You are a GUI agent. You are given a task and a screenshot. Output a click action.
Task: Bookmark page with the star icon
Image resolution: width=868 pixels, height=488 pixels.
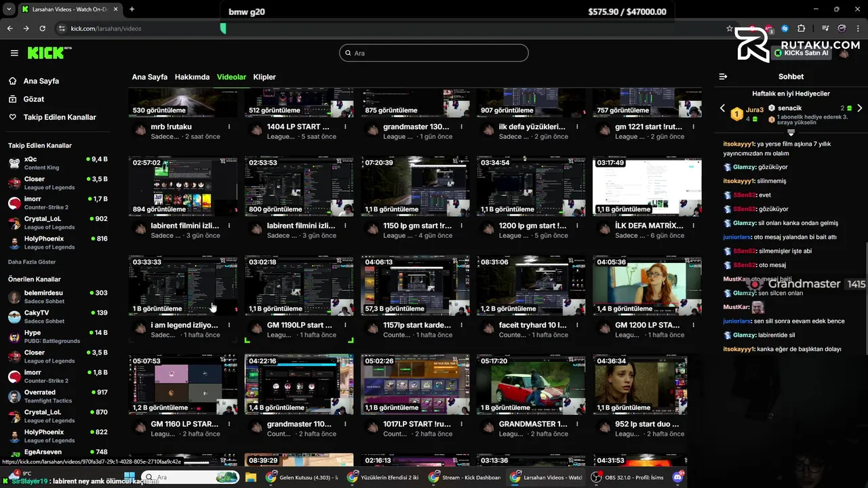tap(730, 28)
